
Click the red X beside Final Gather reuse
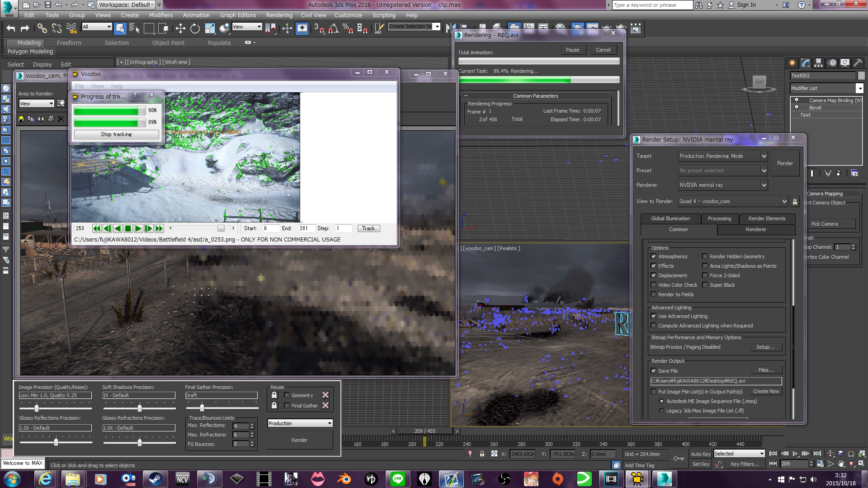325,406
